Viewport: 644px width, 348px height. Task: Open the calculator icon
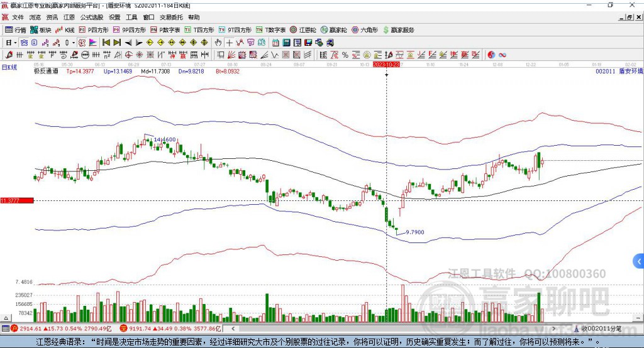(x=286, y=43)
